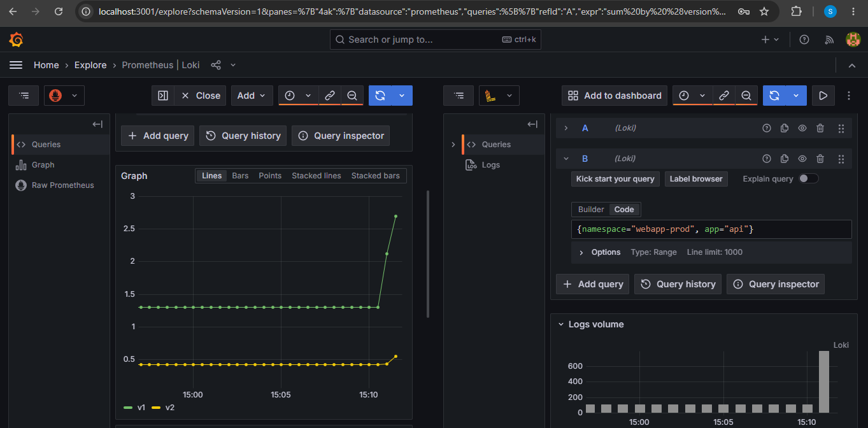This screenshot has height=428, width=868.
Task: Open right pane more options kebab menu
Action: (x=848, y=96)
